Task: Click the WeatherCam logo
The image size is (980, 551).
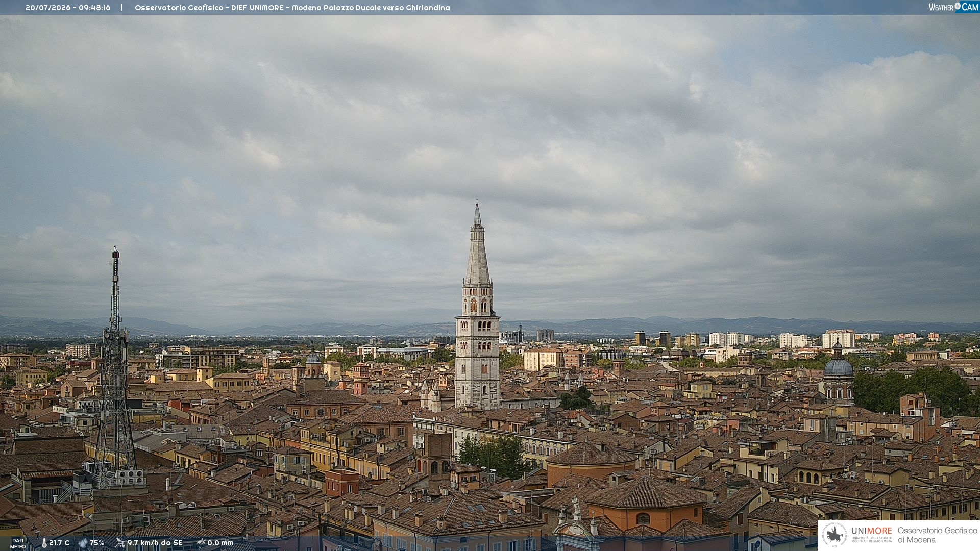Action: pyautogui.click(x=953, y=7)
